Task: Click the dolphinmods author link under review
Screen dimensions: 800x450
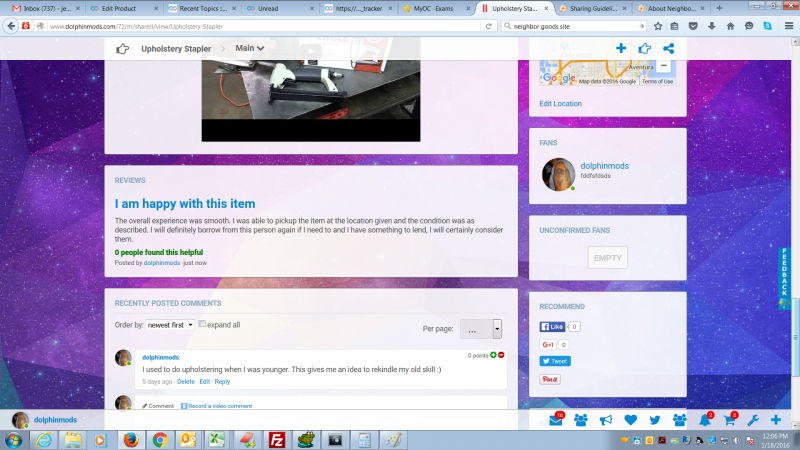Action: 162,263
